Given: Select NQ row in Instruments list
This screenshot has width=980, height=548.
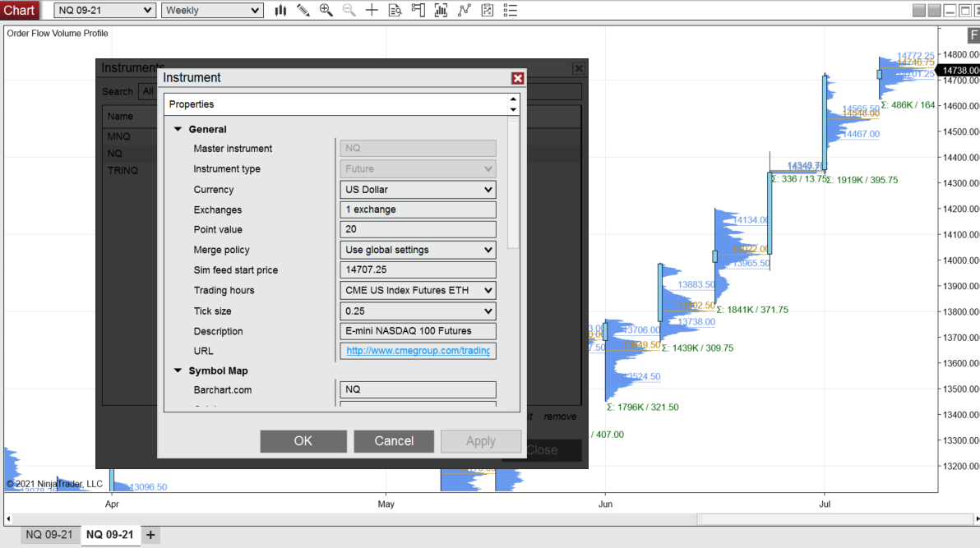Looking at the screenshot, I should pos(115,153).
